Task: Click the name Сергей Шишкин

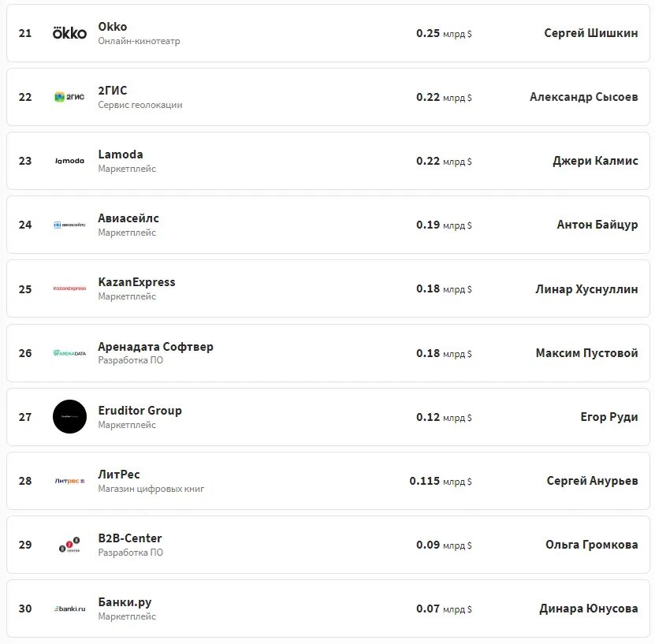Action: (590, 33)
